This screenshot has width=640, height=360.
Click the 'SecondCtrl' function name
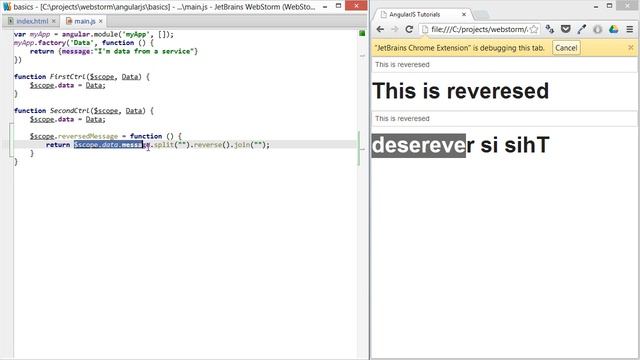pos(70,111)
